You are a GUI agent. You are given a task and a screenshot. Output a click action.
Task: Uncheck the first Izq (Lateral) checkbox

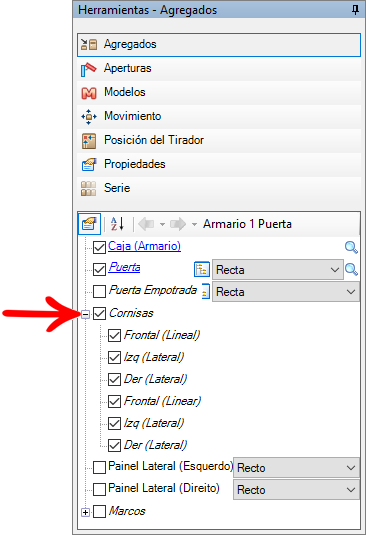point(114,357)
